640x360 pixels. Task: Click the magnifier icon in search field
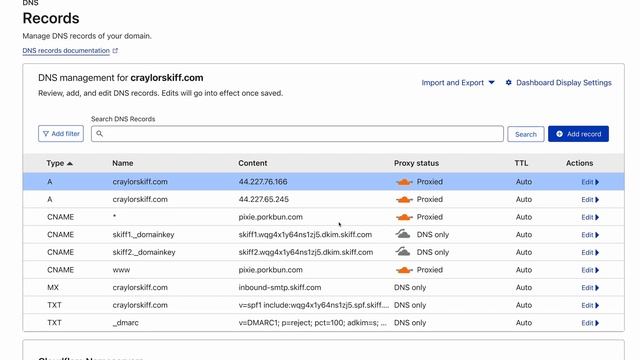pos(100,133)
